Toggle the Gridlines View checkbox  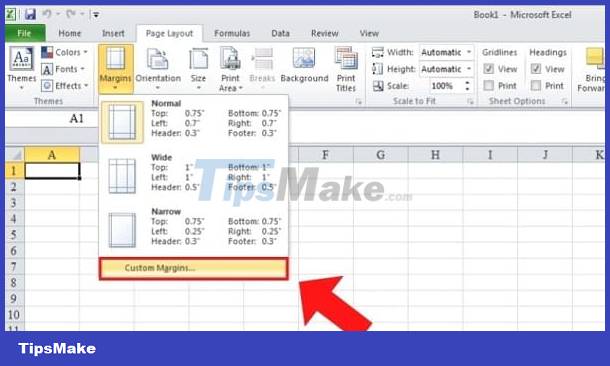click(x=489, y=69)
